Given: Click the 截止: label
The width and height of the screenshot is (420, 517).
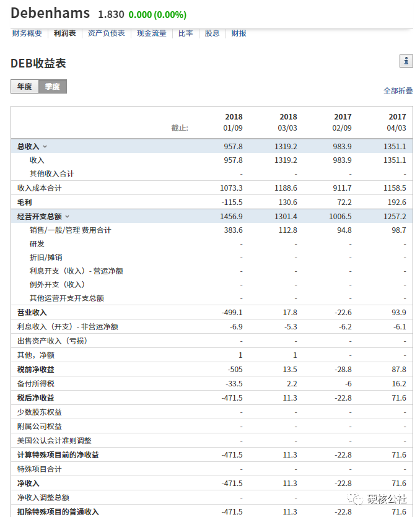Looking at the screenshot, I should (x=180, y=128).
